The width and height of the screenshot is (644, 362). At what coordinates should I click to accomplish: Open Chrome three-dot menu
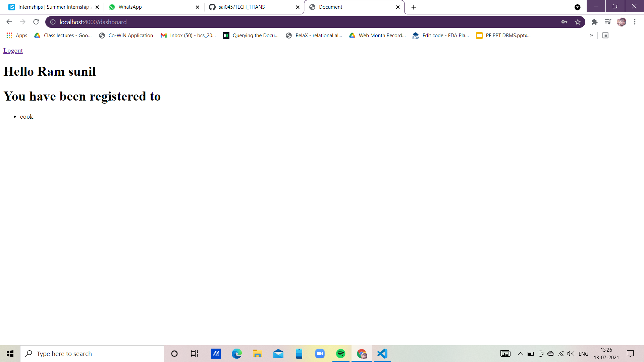pyautogui.click(x=635, y=22)
